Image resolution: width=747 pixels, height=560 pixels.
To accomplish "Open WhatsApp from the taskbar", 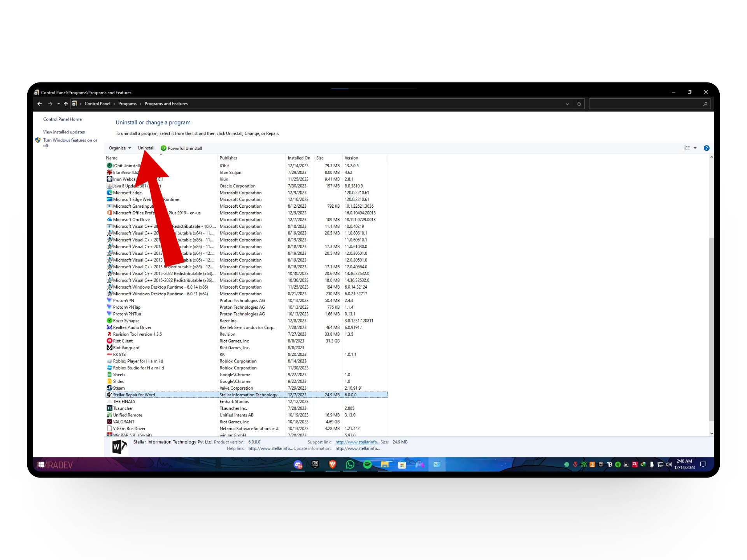I will [350, 464].
